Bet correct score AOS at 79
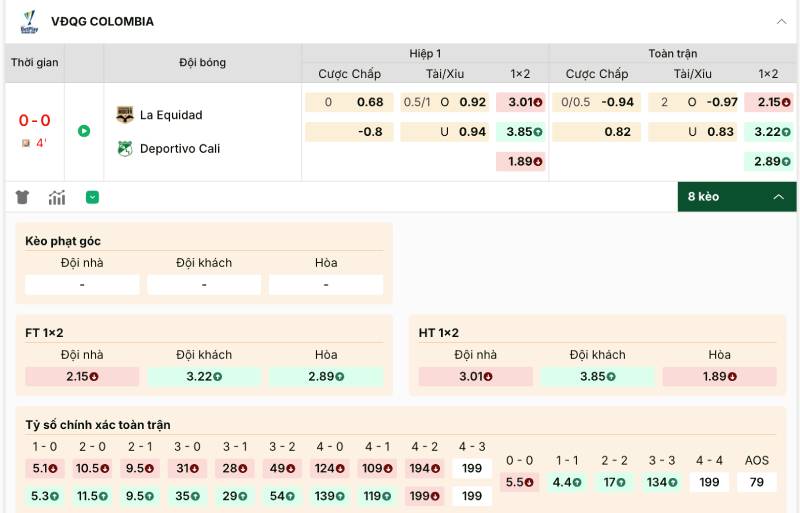This screenshot has height=513, width=800. 757,482
